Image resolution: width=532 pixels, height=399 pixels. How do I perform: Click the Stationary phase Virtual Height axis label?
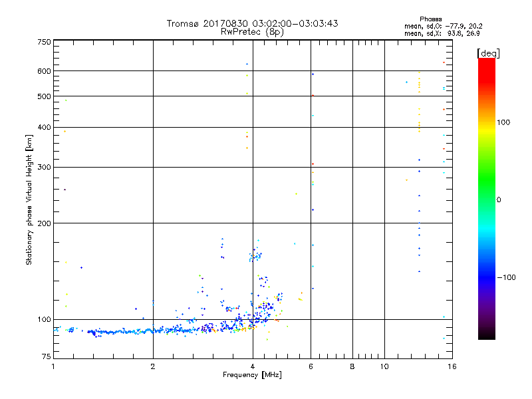coord(29,199)
